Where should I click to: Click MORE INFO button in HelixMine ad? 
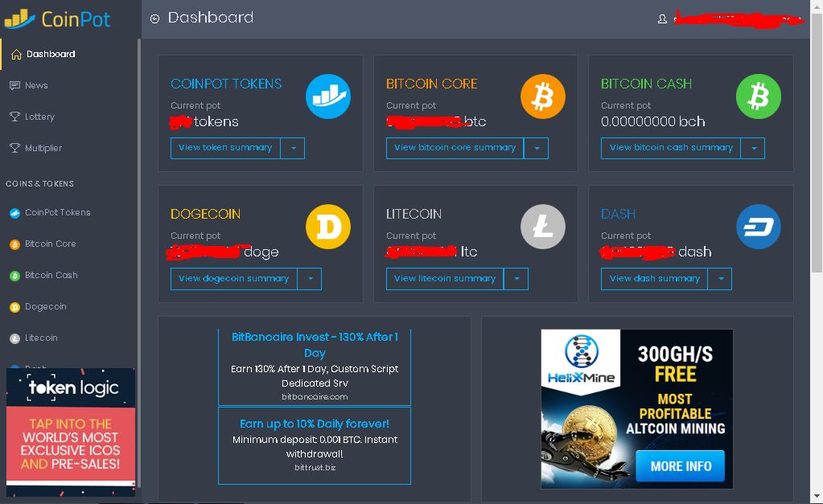681,466
